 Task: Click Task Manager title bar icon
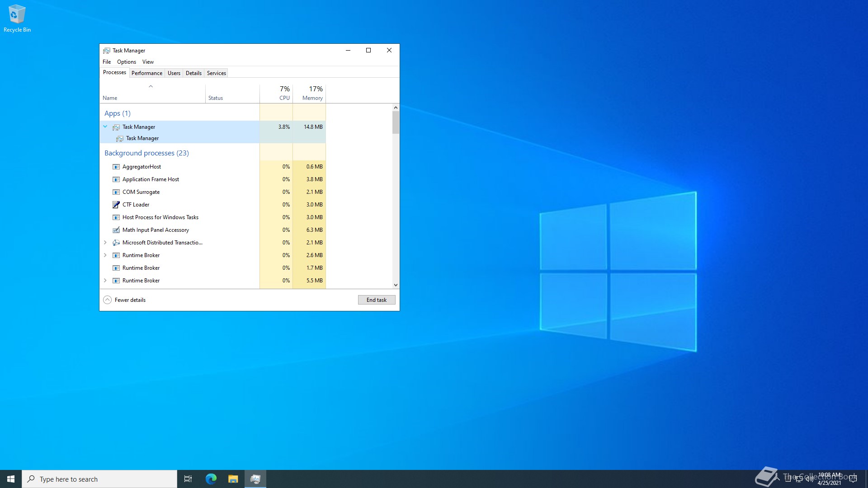(x=107, y=51)
